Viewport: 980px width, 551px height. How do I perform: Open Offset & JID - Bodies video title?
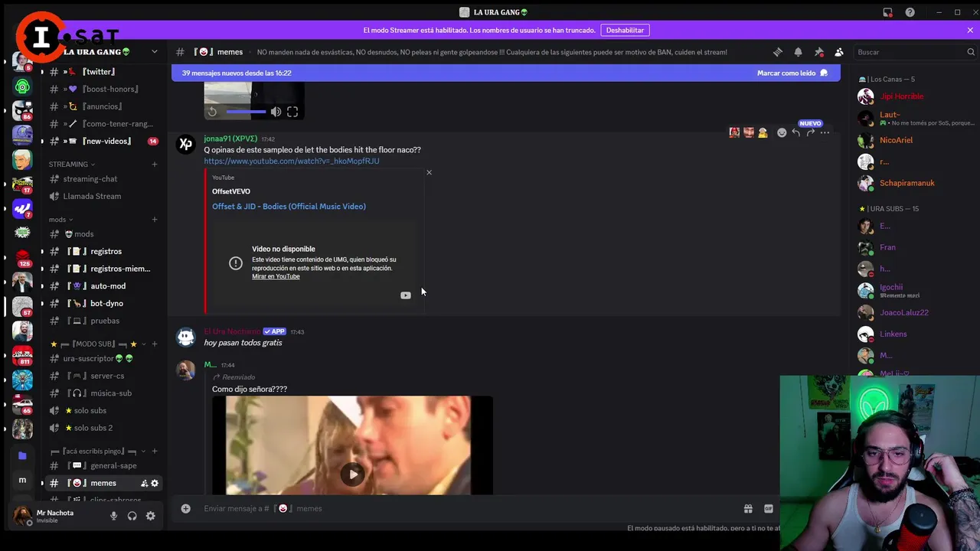pos(289,207)
